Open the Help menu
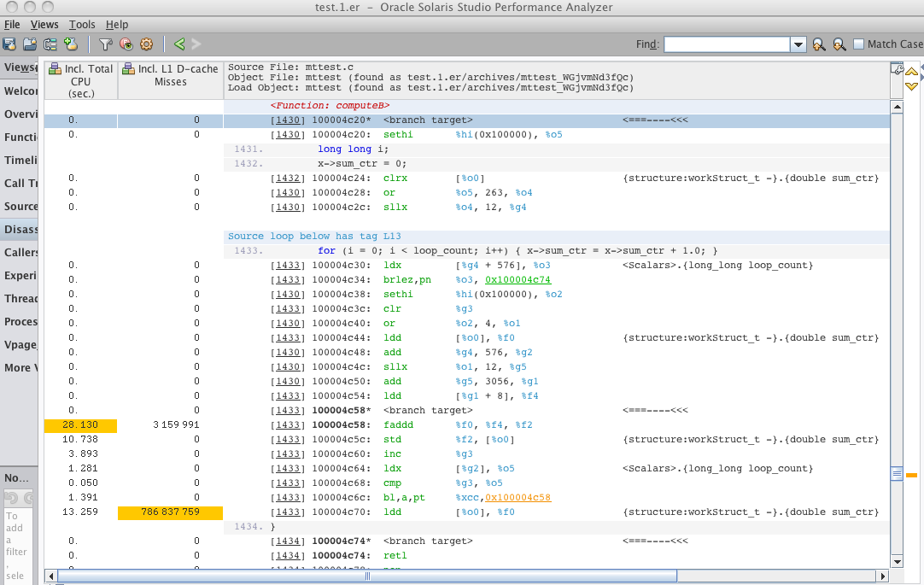This screenshot has width=924, height=585. (117, 25)
